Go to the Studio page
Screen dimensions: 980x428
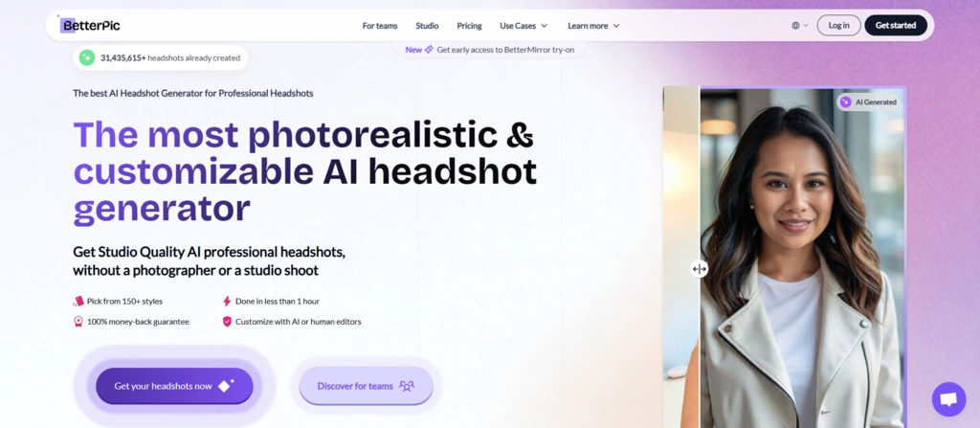(427, 26)
